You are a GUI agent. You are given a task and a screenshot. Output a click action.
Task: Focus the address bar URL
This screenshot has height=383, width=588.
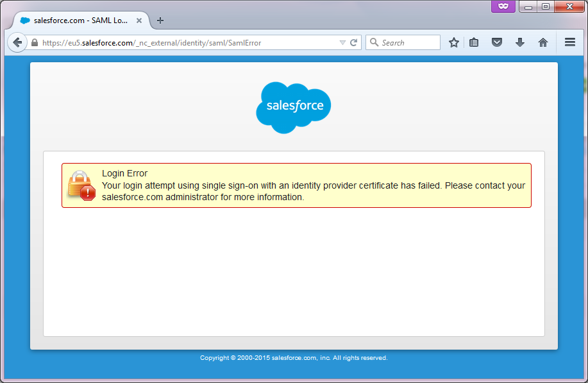186,43
